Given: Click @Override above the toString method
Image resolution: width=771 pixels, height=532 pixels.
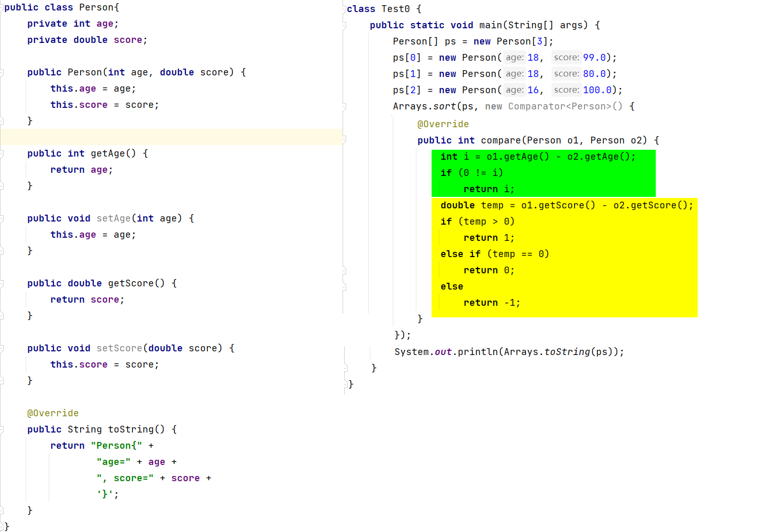Looking at the screenshot, I should coord(53,413).
